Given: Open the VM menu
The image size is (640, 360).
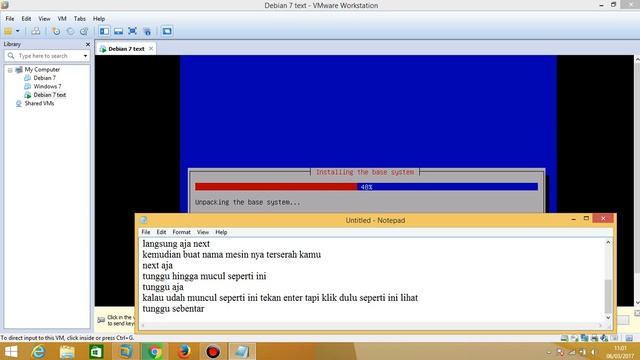Looking at the screenshot, I should [62, 19].
